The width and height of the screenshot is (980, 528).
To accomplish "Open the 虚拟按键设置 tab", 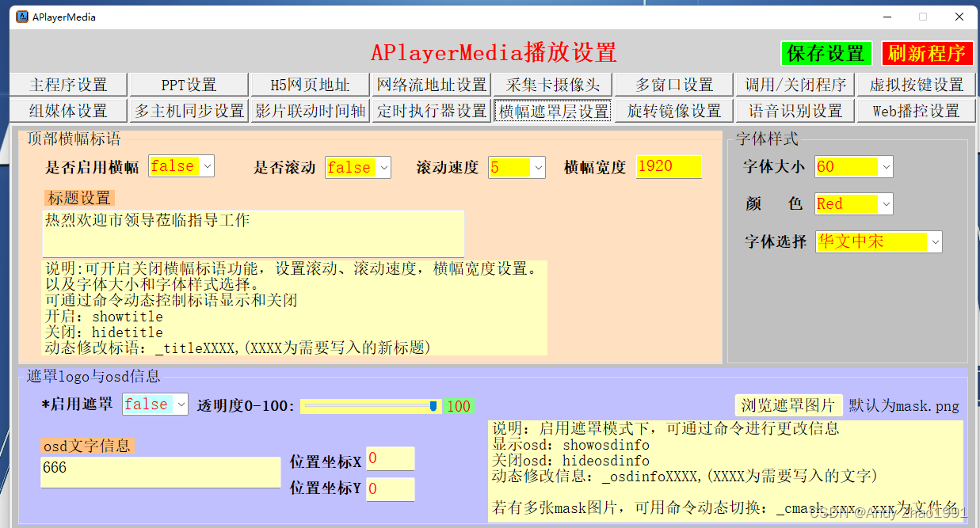I will pyautogui.click(x=917, y=85).
